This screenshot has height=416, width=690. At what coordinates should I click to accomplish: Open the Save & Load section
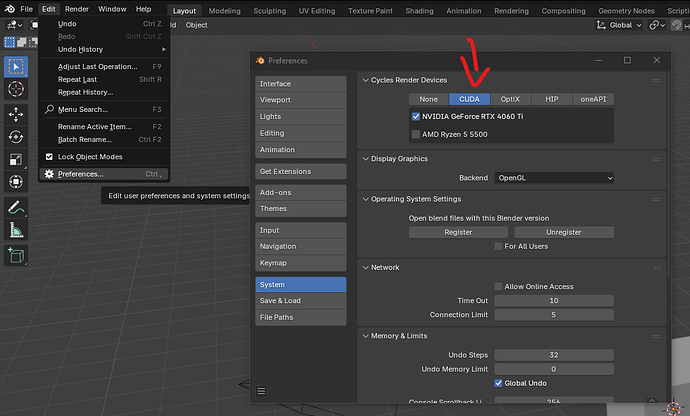(x=301, y=301)
